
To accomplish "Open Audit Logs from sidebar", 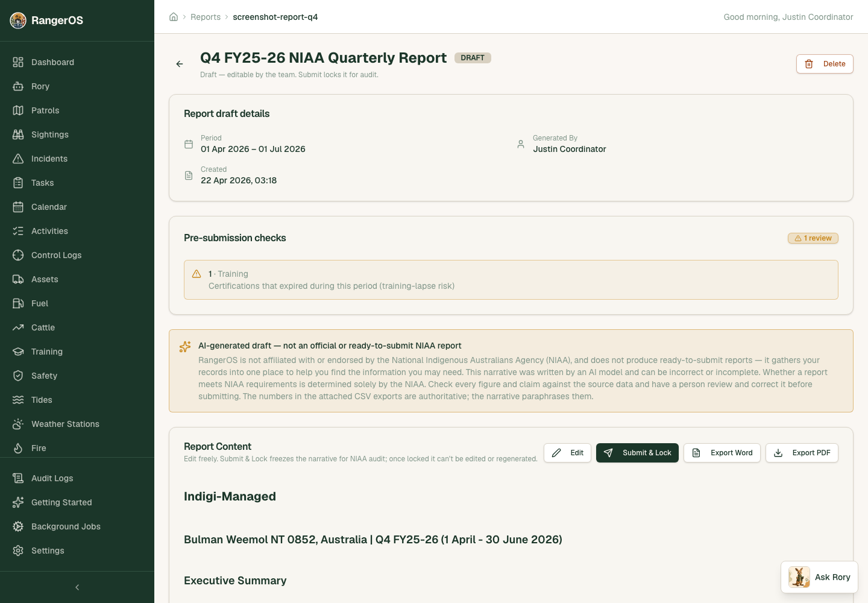I will (77, 478).
